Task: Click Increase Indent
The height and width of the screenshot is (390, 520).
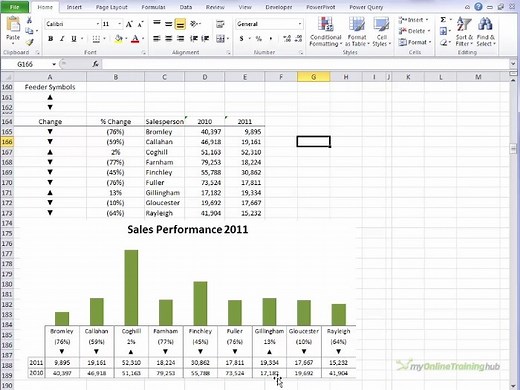Action: 205,39
